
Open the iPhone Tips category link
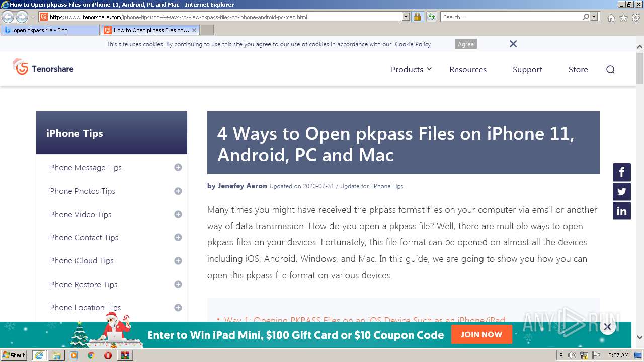click(x=387, y=186)
